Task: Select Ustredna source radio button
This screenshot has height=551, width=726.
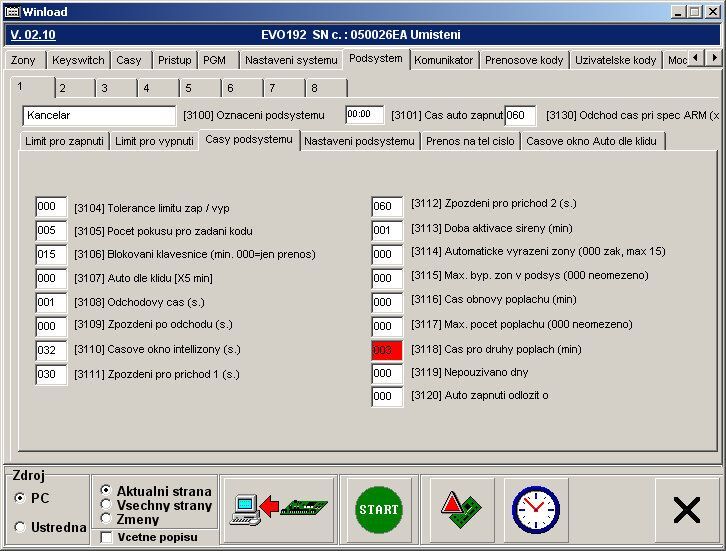Action: click(20, 527)
